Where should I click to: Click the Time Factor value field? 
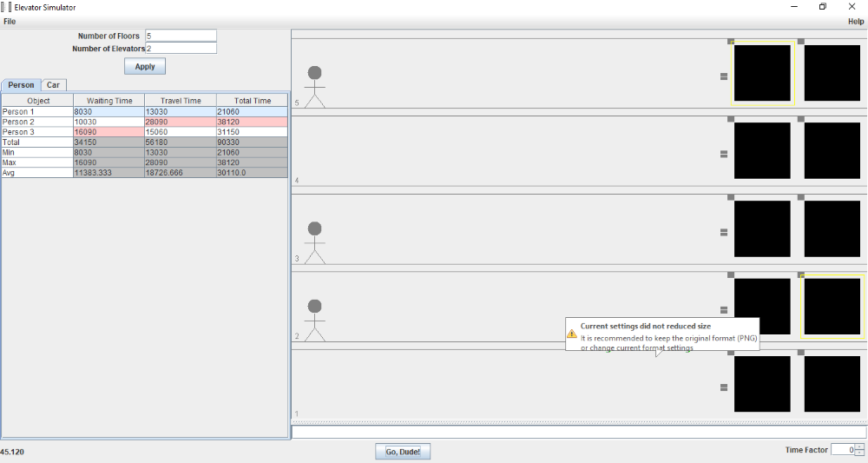tap(843, 450)
